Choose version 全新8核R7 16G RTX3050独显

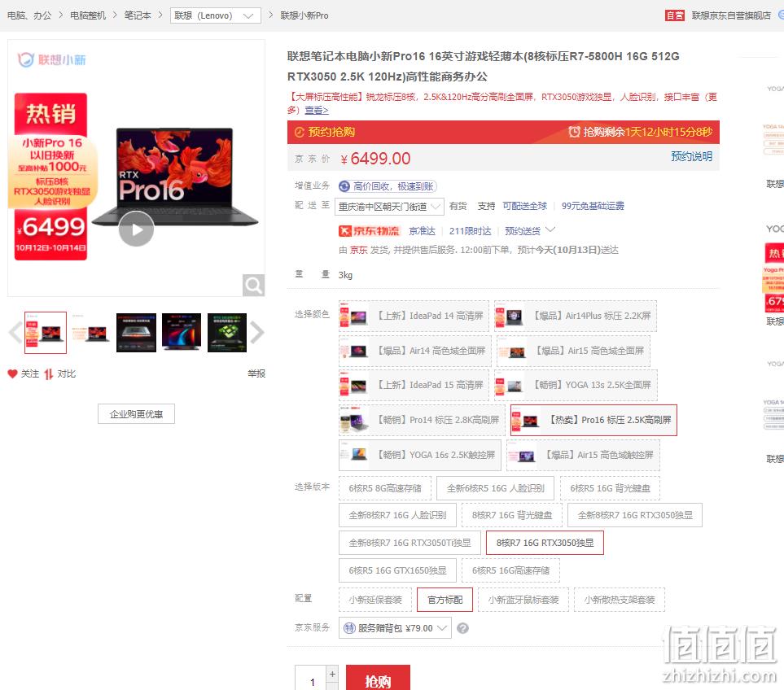click(x=635, y=515)
